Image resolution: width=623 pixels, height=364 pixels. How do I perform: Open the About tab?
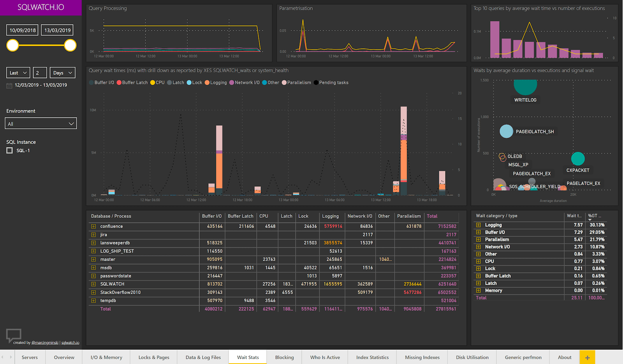coord(565,357)
